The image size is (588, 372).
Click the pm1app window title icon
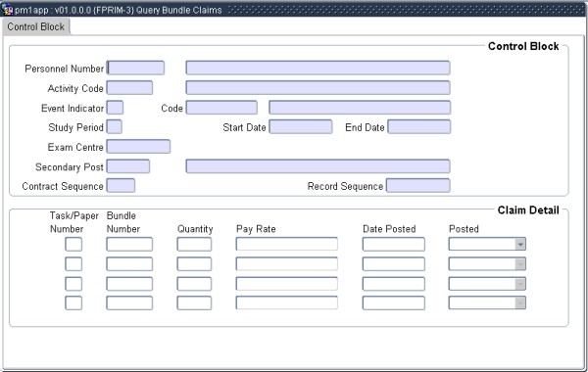(x=7, y=10)
